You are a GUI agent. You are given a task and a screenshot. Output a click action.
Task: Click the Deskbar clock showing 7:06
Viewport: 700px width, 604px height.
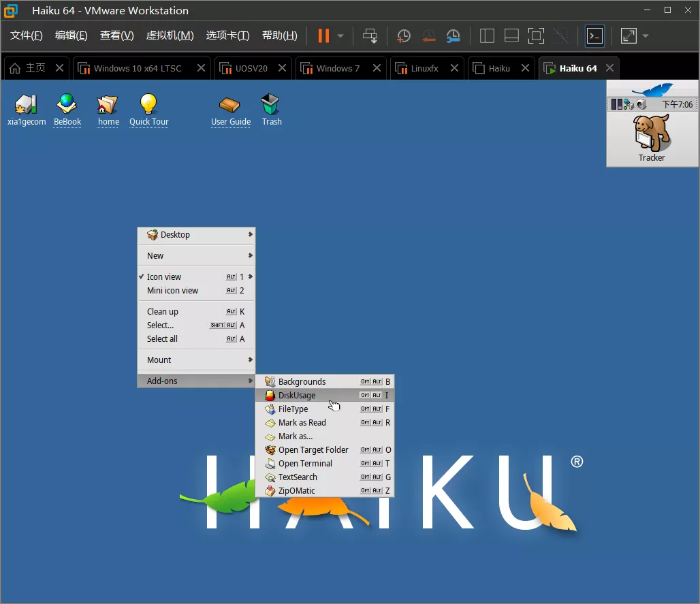(x=677, y=105)
